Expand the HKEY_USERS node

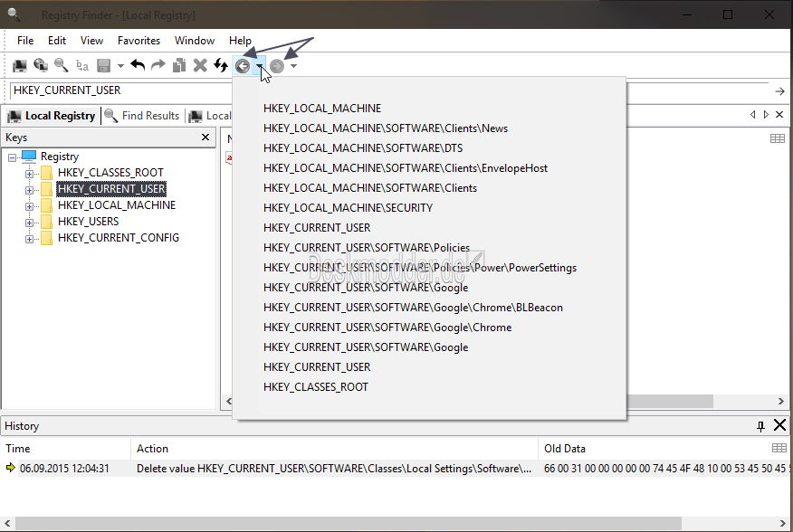[x=29, y=223]
